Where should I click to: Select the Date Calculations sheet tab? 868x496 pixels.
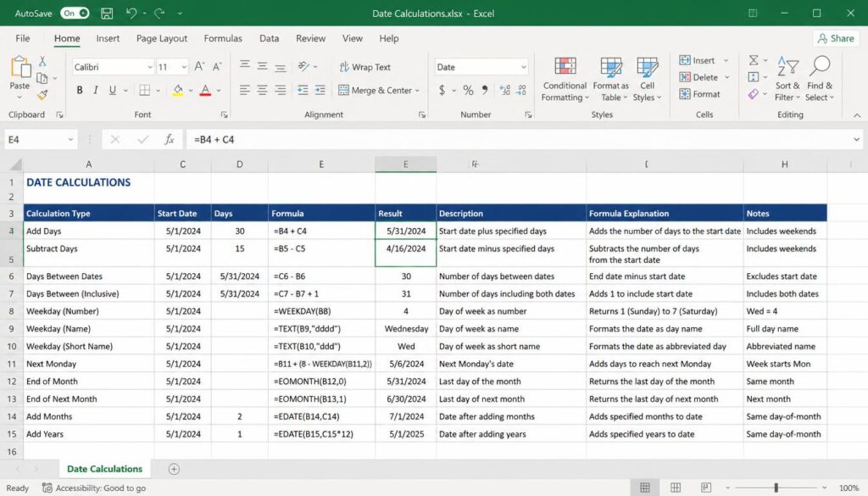(x=104, y=469)
